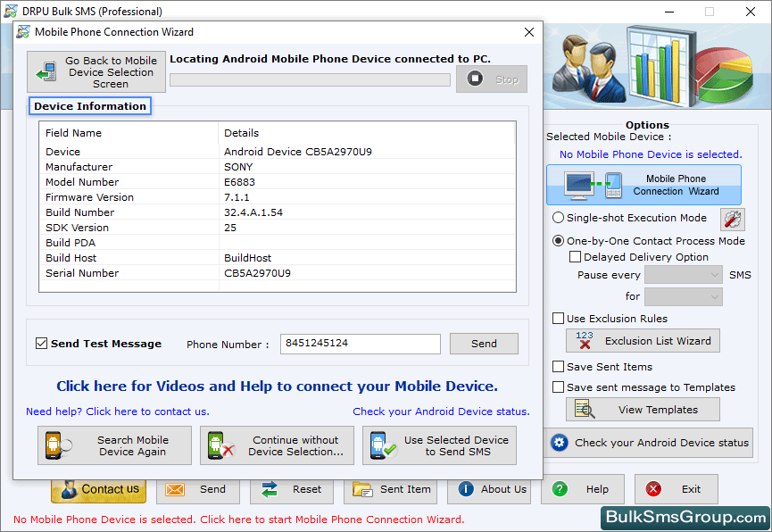Viewport: 772px width, 532px height.
Task: Select the Build Number 32.4.A.1.54 row
Action: (x=278, y=212)
